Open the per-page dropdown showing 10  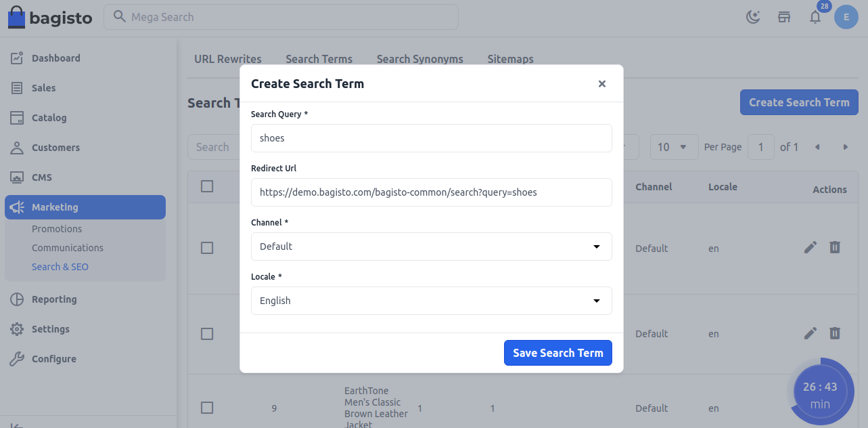tap(674, 146)
